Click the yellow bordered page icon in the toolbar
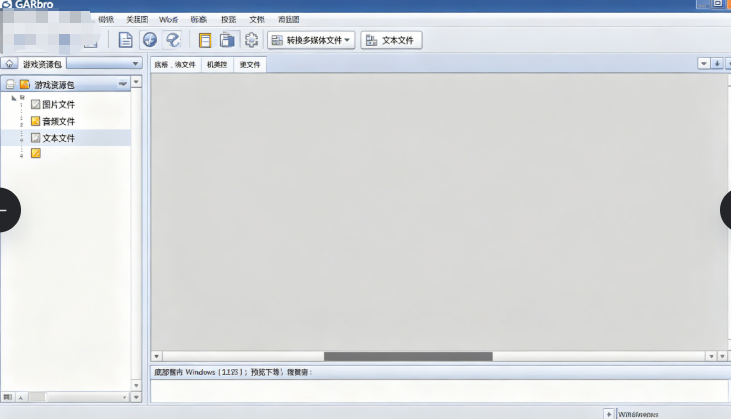Screen dimensions: 731x419 (x=205, y=40)
